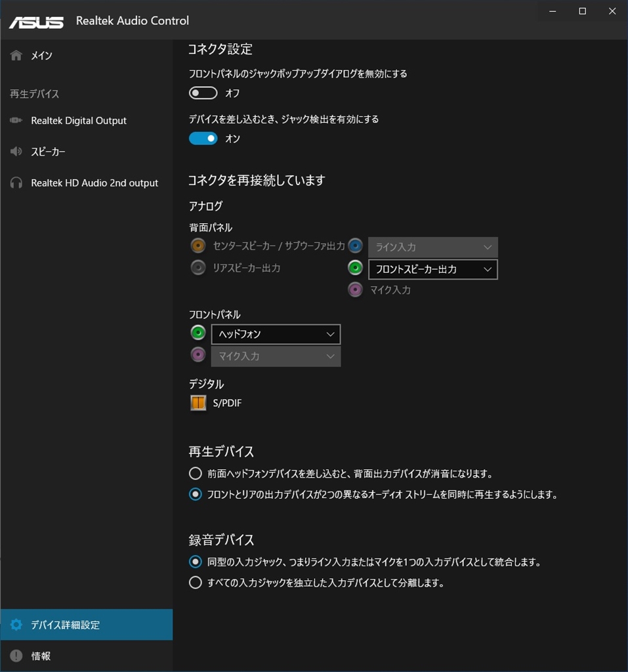Viewport: 628px width, 672px height.
Task: Click the orange center/subwoofer jack icon
Action: tap(198, 245)
